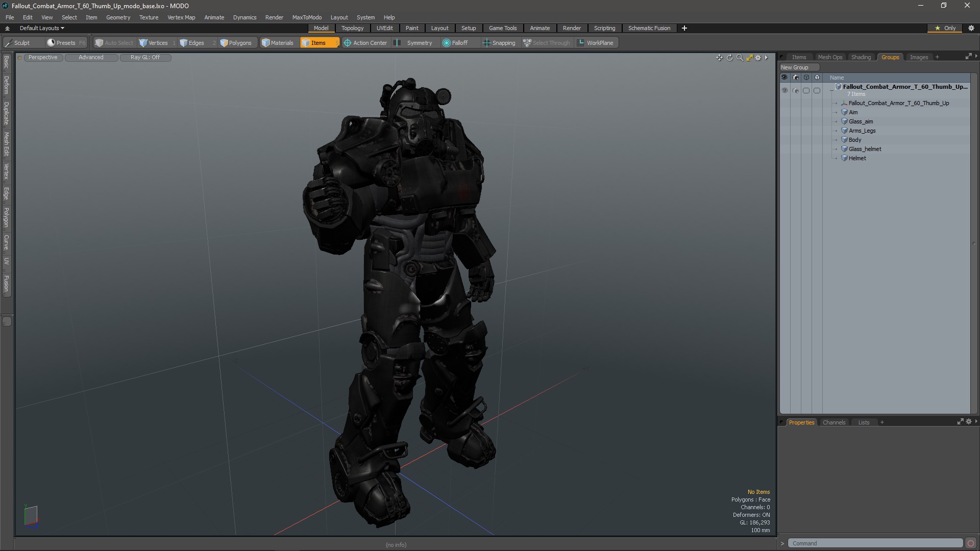Click the render camera column header icon
The image size is (980, 551).
(796, 78)
